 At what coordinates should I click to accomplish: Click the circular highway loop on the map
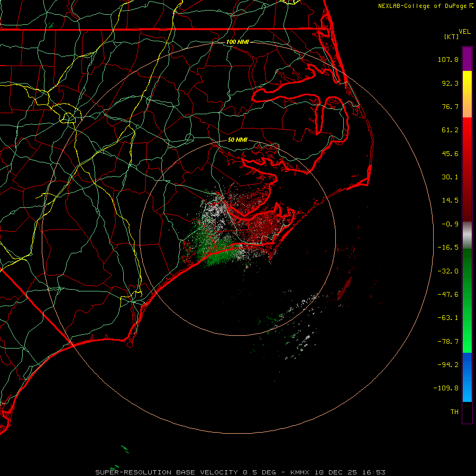[68, 117]
